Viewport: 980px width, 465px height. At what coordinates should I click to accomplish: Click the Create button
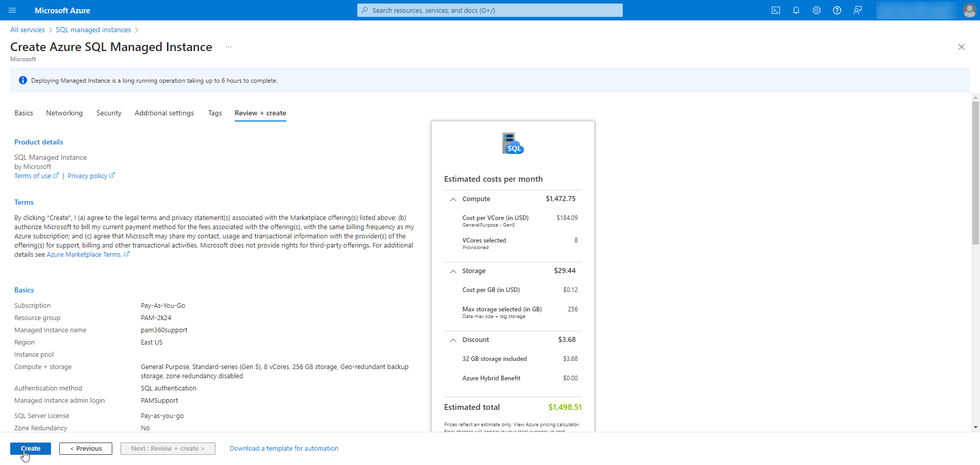click(31, 448)
